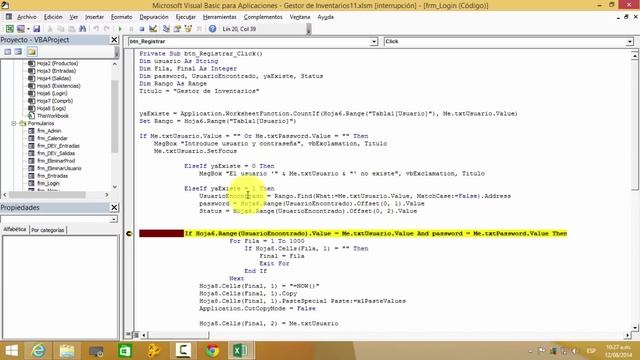640x360 pixels.
Task: Open the btn_Registrar object dropdown
Action: [x=373, y=42]
